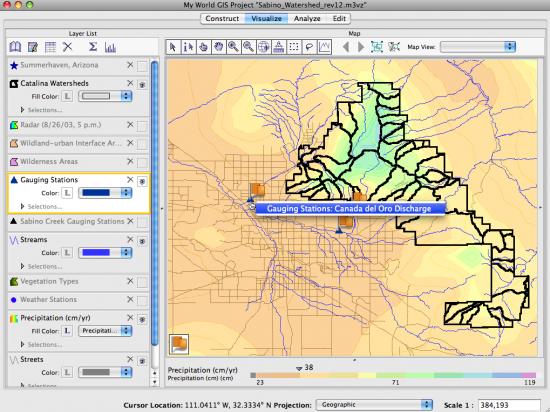Select the dotted rectangle selection tool

(x=294, y=47)
